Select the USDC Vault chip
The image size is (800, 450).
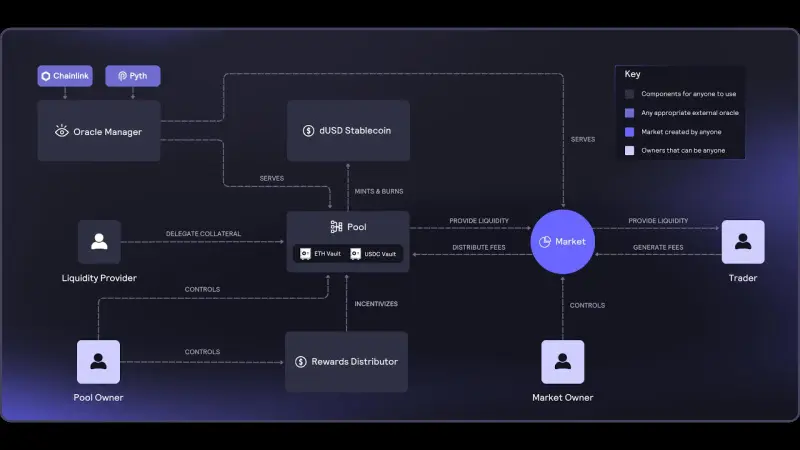coord(375,254)
